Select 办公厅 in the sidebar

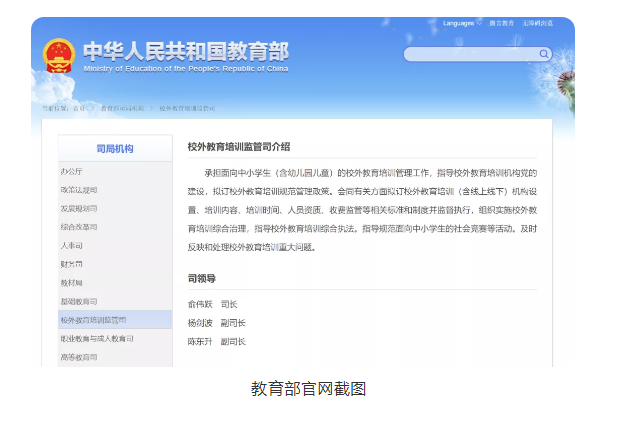coord(72,171)
